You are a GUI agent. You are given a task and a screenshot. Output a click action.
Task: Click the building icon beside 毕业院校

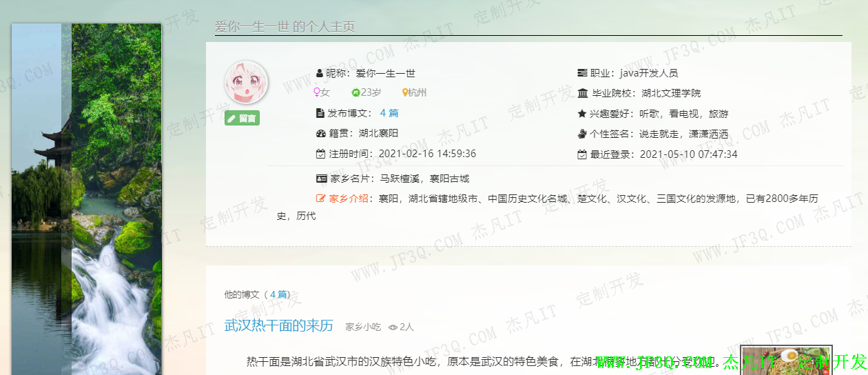point(583,93)
